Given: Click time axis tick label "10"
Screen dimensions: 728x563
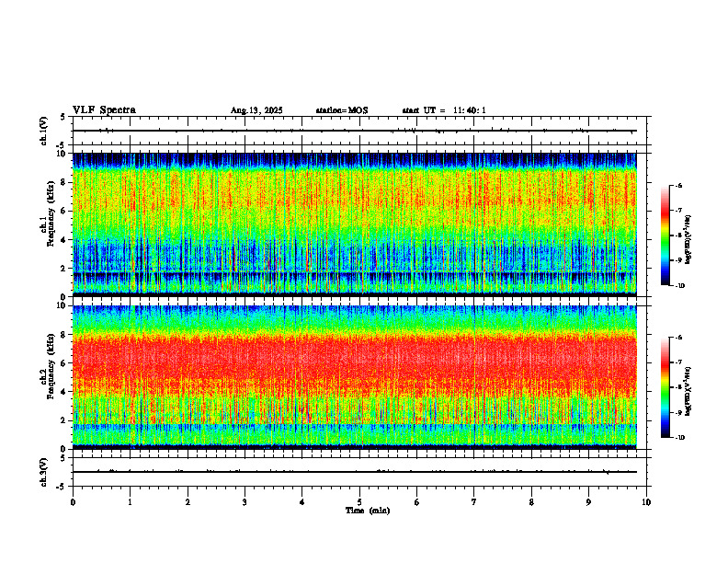Looking at the screenshot, I should tap(646, 502).
